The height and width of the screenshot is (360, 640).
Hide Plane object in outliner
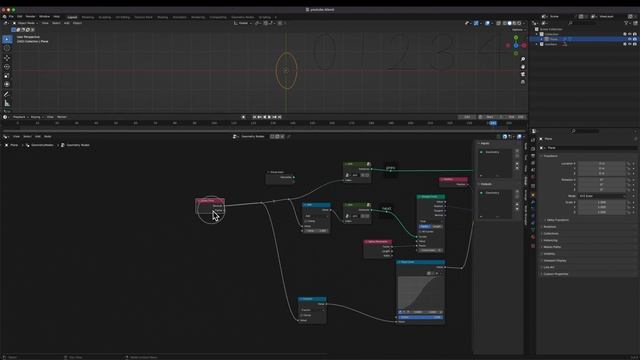coord(629,39)
